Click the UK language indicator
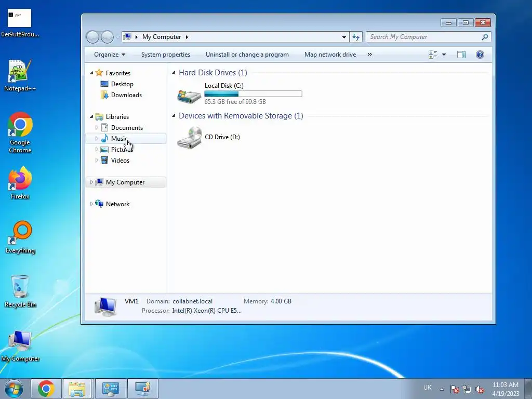This screenshot has width=532, height=399. tap(428, 388)
